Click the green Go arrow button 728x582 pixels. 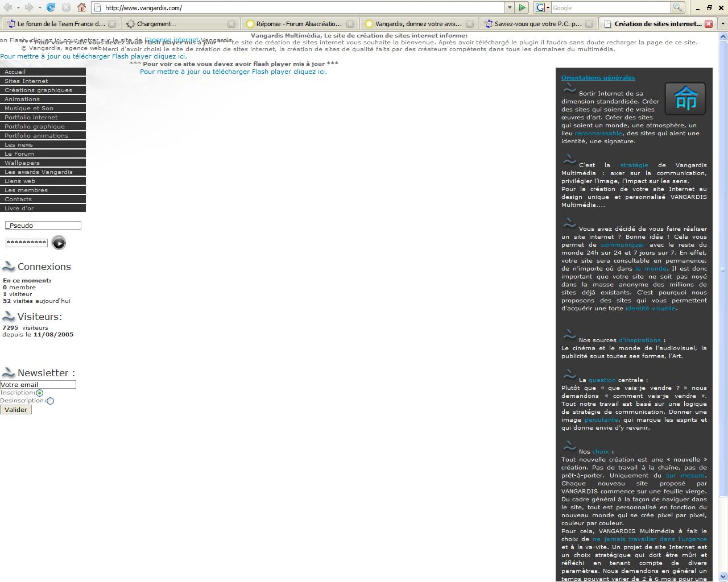point(522,7)
